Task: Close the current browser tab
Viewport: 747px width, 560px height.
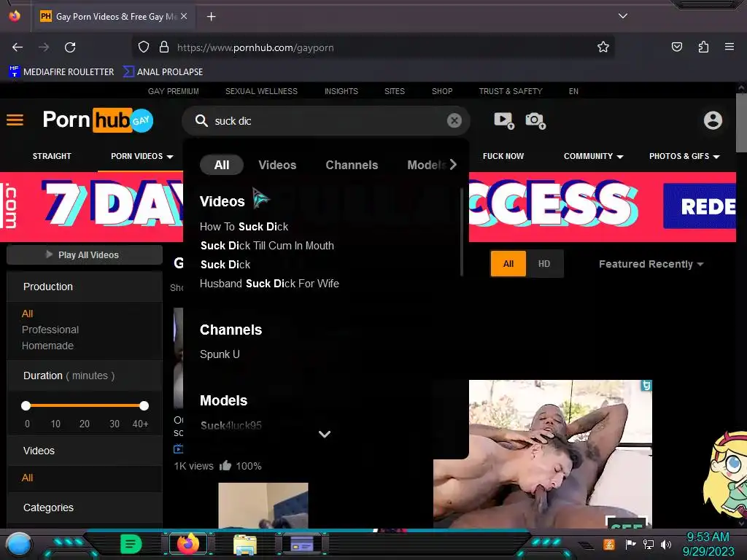Action: pos(184,16)
